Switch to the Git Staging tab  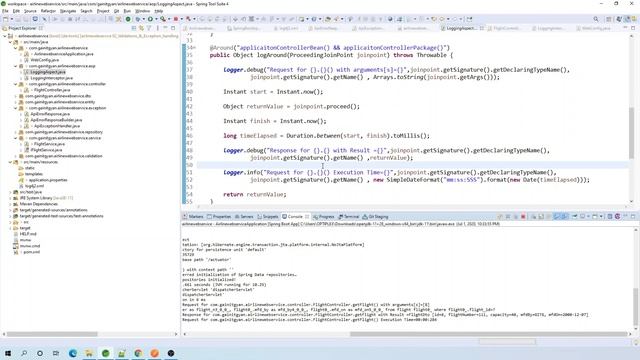tap(376, 217)
